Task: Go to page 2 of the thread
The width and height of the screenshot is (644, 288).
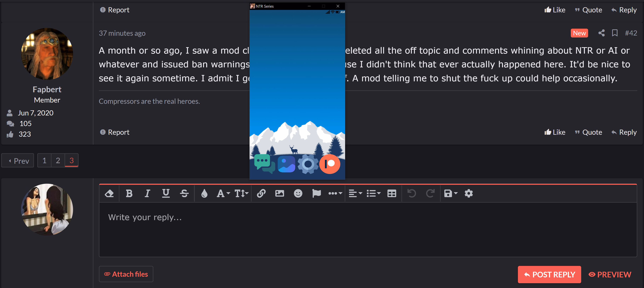Action: (x=58, y=160)
